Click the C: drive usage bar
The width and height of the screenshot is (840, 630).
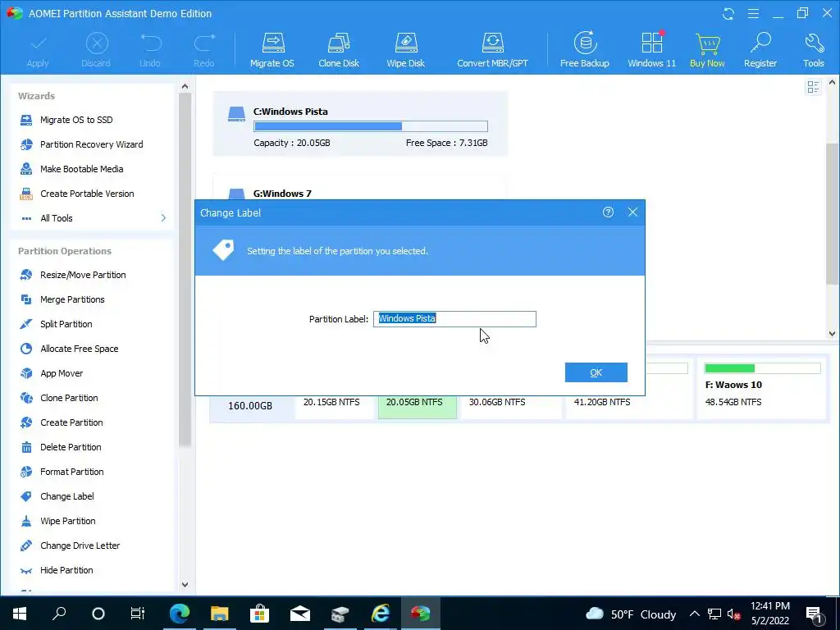tap(371, 126)
